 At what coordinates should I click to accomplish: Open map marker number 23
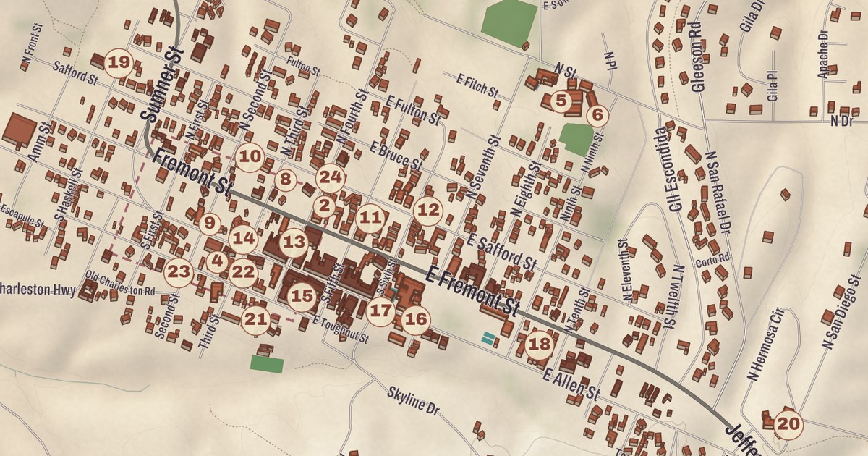pos(179,272)
